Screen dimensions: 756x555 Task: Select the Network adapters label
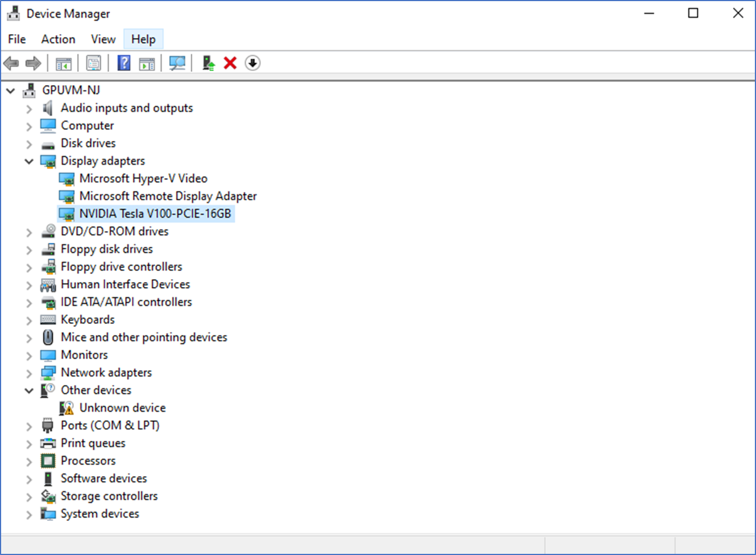(x=106, y=373)
